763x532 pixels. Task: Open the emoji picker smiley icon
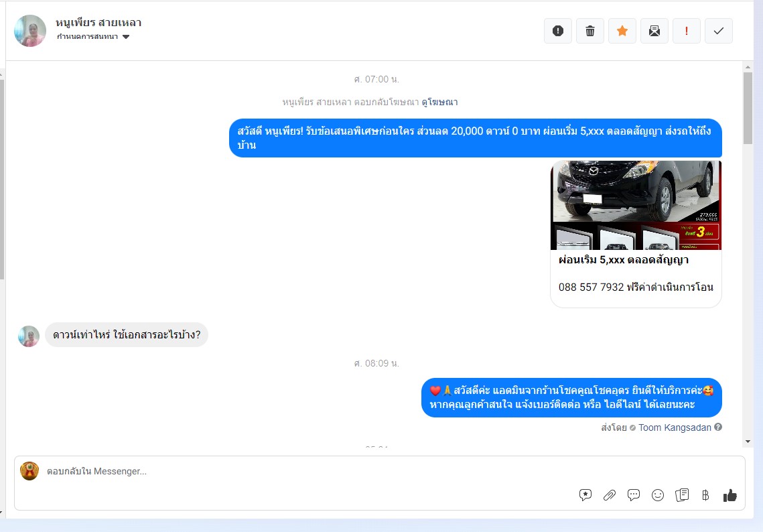tap(658, 496)
